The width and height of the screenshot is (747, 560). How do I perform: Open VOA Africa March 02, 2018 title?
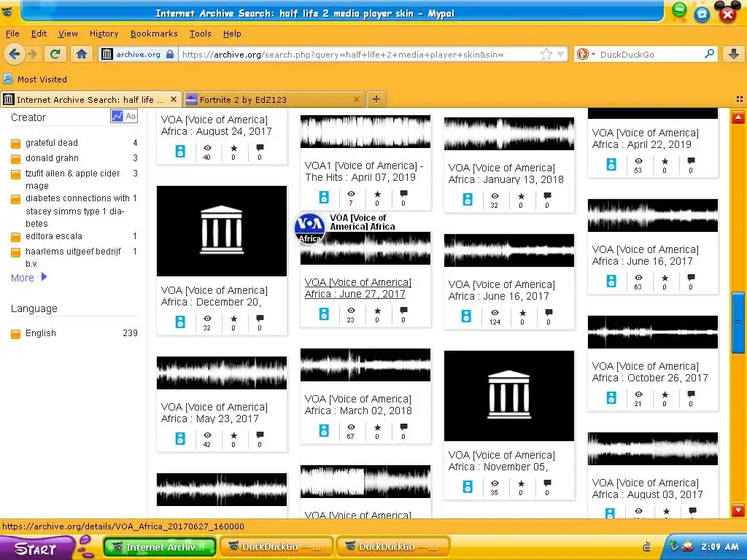point(358,405)
